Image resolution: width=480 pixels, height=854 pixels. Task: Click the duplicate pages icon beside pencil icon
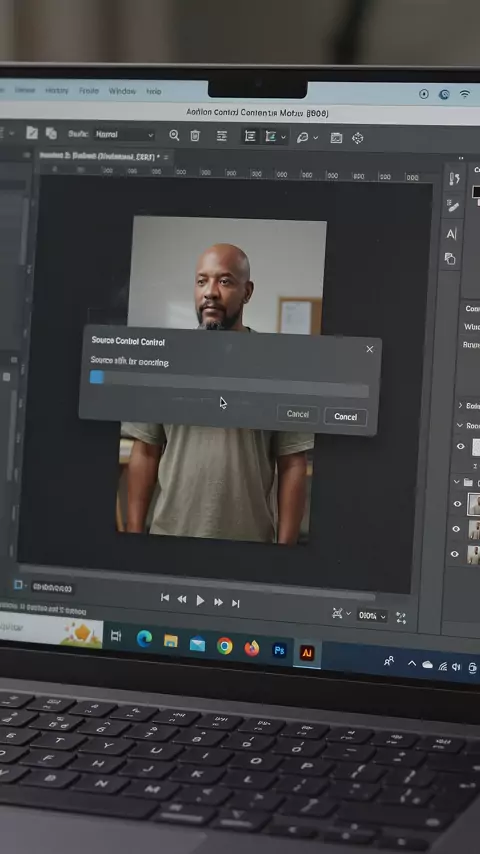51,133
